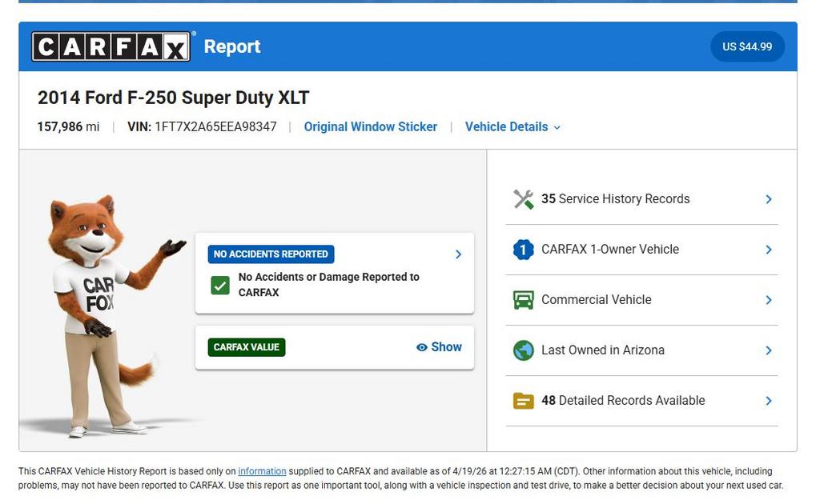Open the 48 Detailed Records Available row
Viewport: 820px width, 504px height.
pyautogui.click(x=641, y=401)
